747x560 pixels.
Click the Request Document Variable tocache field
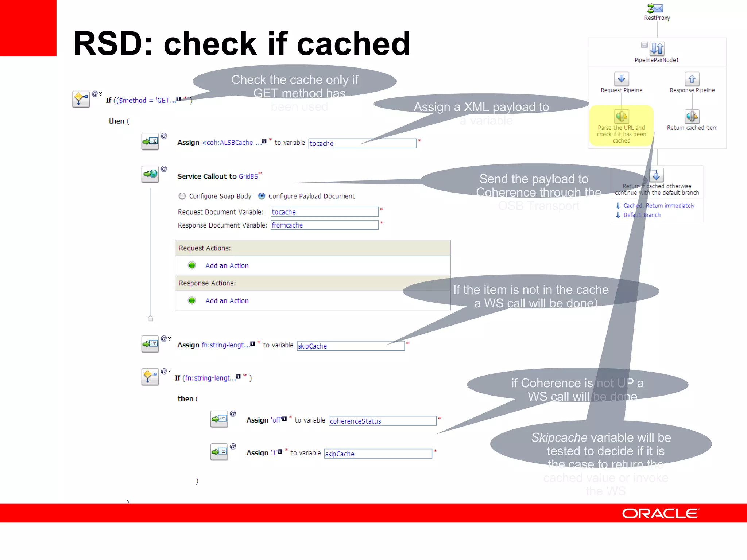[x=324, y=212]
